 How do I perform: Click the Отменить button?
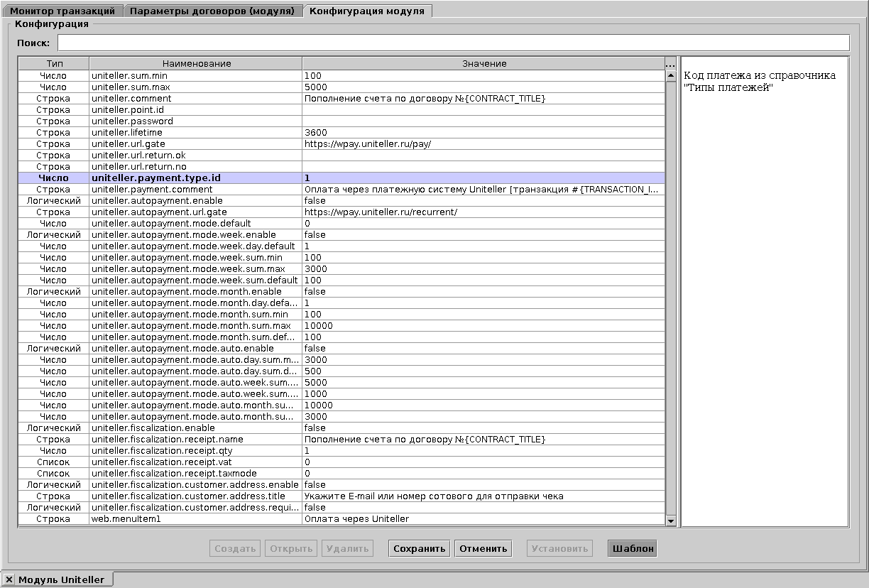click(x=483, y=548)
